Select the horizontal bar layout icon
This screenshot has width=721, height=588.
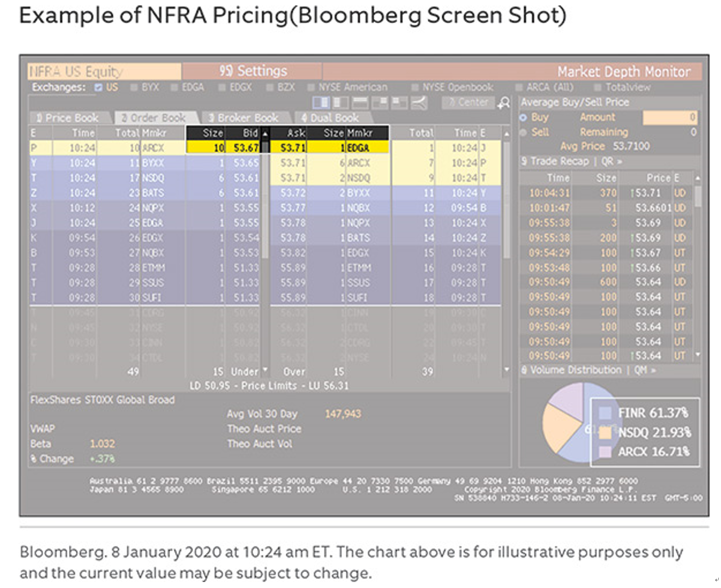pyautogui.click(x=360, y=103)
